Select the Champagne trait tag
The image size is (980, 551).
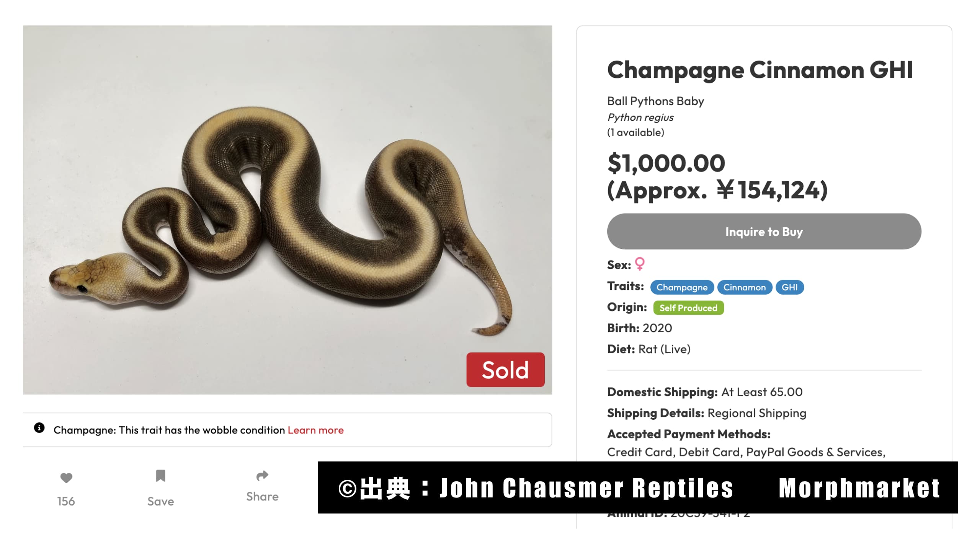(x=682, y=287)
